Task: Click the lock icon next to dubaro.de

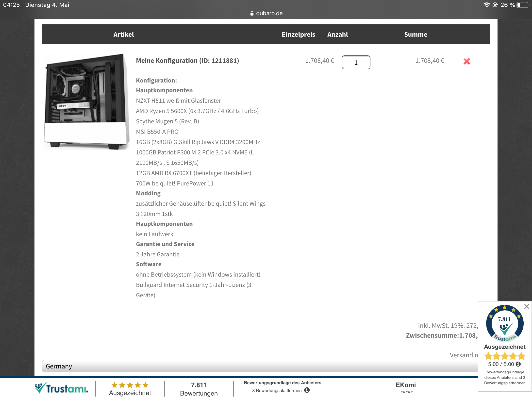Action: 252,13
